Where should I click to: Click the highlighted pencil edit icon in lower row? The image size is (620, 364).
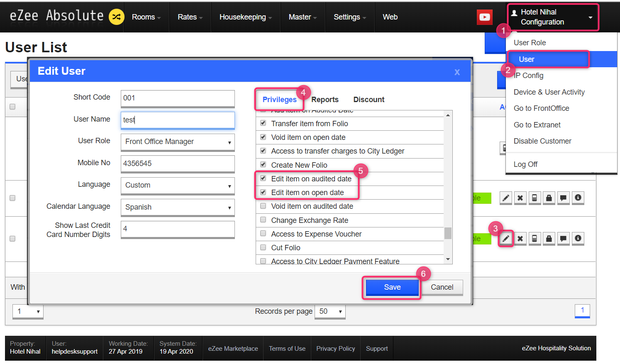tap(505, 239)
